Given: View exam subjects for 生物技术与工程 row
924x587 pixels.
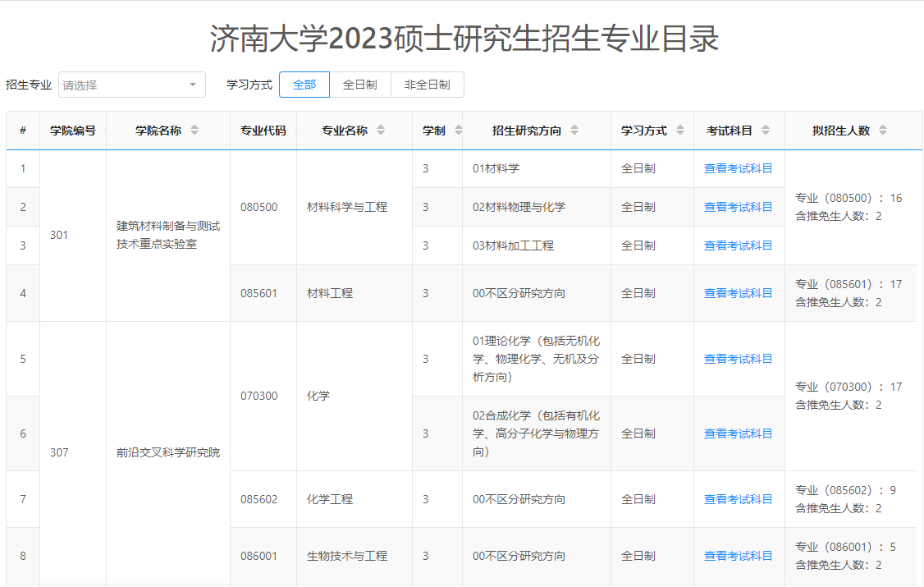Looking at the screenshot, I should coord(738,556).
